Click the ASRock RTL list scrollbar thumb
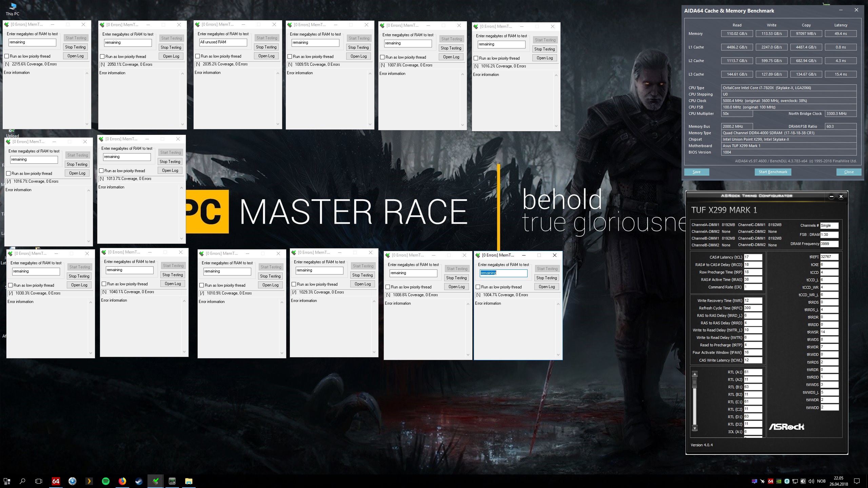This screenshot has height=488, width=868. pyautogui.click(x=695, y=383)
